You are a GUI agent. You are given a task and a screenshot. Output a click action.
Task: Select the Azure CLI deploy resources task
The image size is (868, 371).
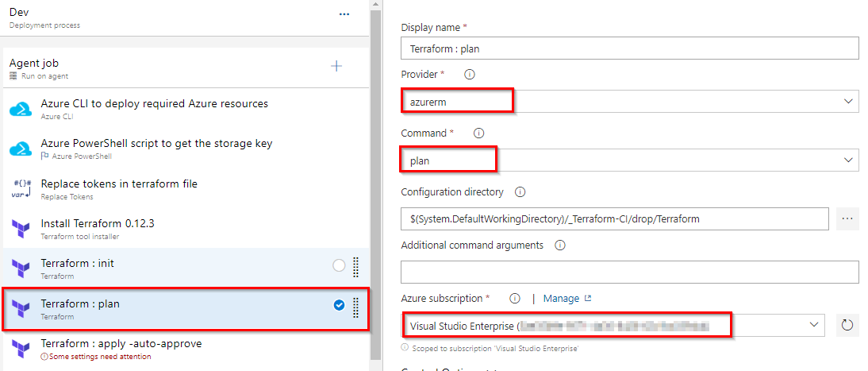coord(186,109)
